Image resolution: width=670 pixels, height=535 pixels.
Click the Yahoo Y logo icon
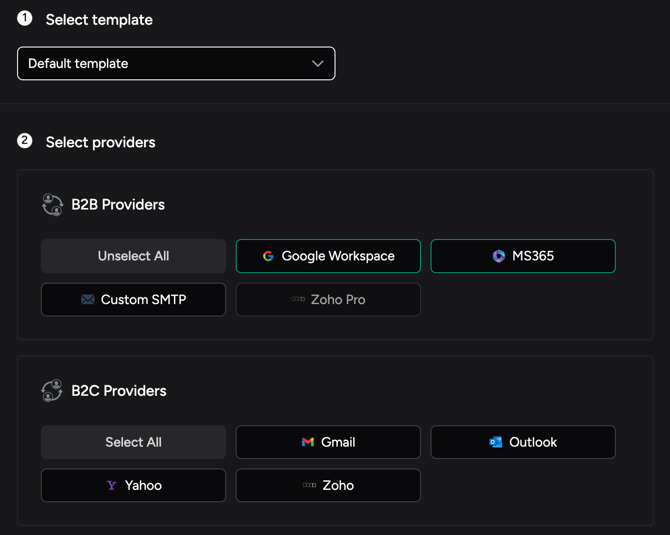point(112,485)
